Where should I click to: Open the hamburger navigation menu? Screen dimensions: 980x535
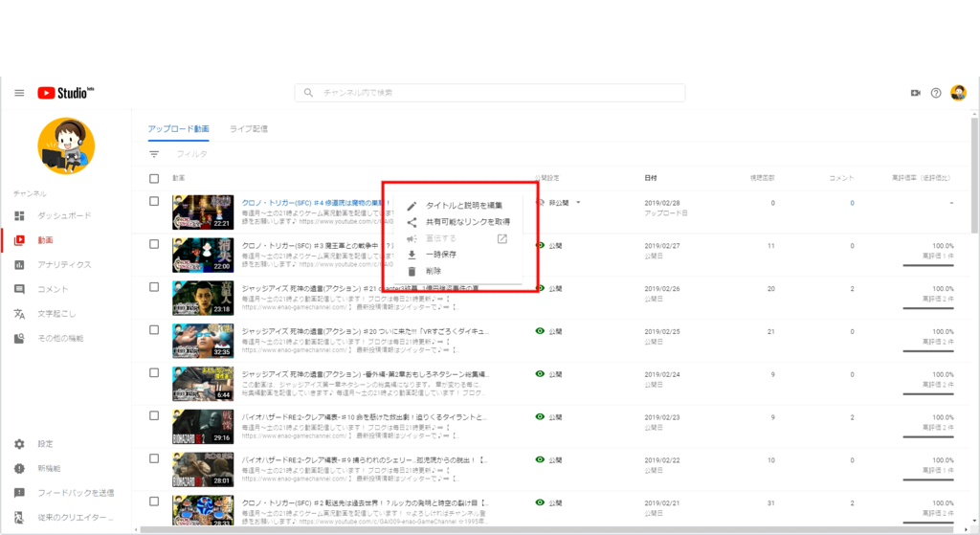(19, 93)
